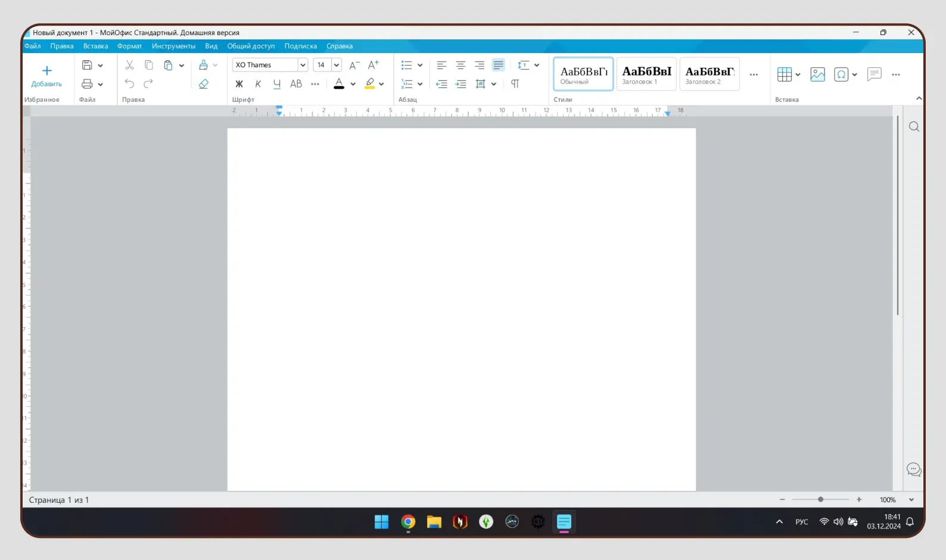The width and height of the screenshot is (946, 560).
Task: Click the increase indent icon
Action: click(460, 84)
